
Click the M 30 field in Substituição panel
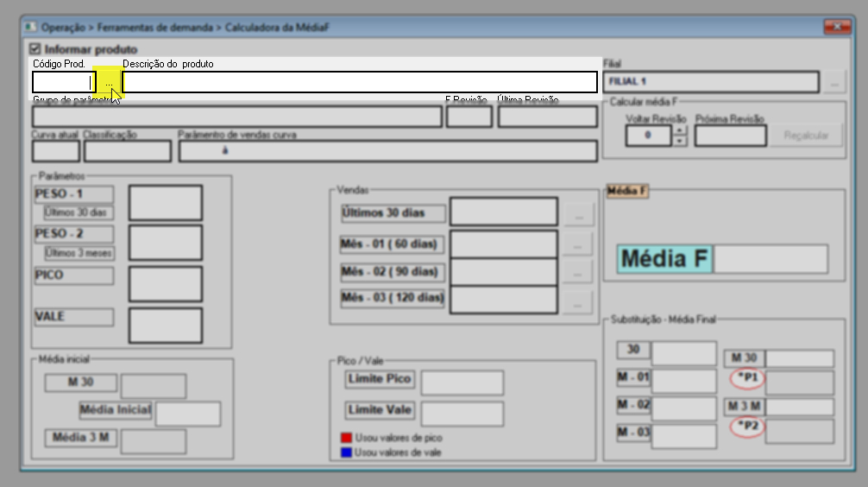click(x=800, y=358)
